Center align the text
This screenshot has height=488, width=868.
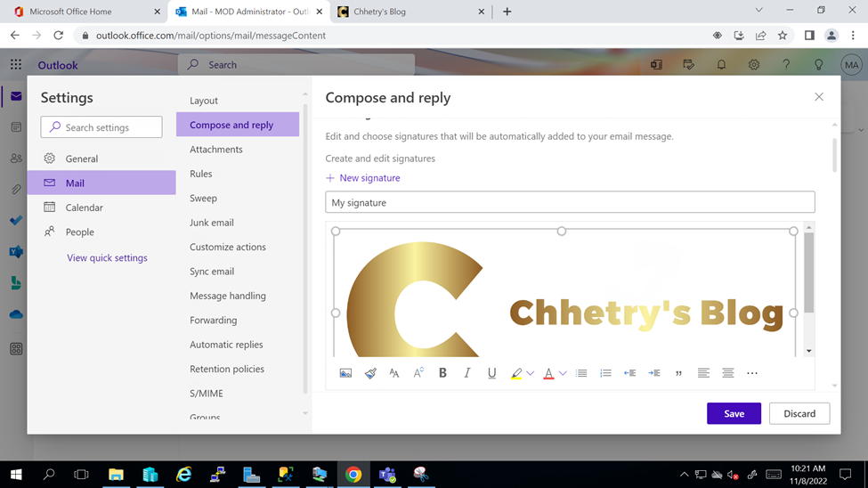728,373
